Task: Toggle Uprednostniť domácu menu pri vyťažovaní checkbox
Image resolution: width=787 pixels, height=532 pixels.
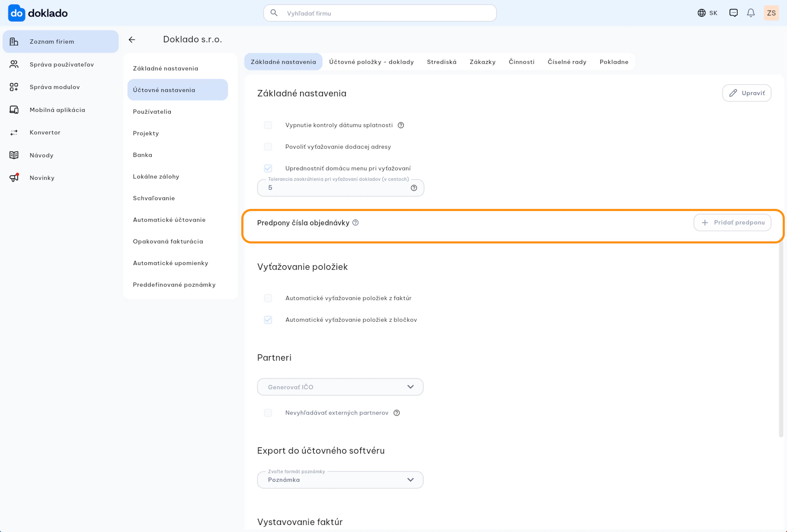Action: 268,168
